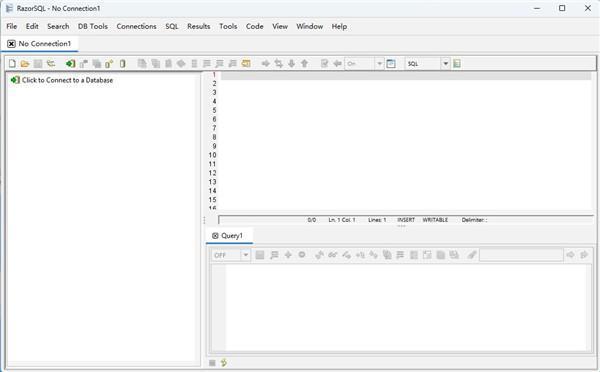
Task: Open the Help menu
Action: coord(339,26)
